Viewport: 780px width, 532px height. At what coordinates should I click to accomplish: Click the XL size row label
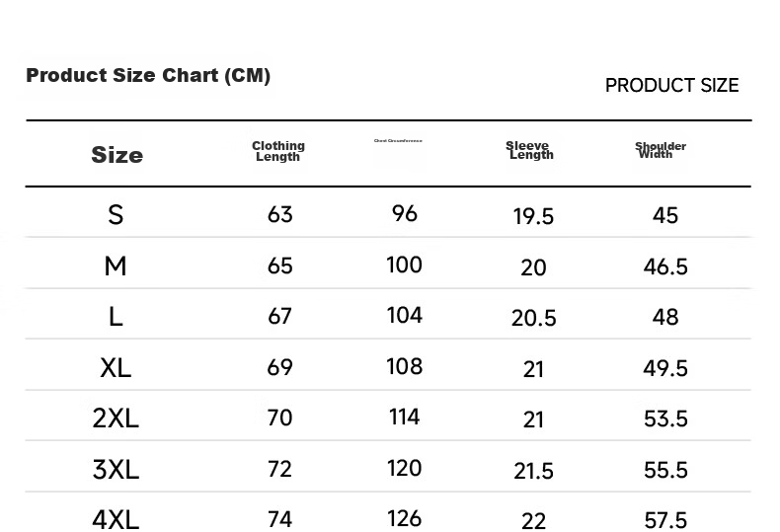pyautogui.click(x=116, y=368)
